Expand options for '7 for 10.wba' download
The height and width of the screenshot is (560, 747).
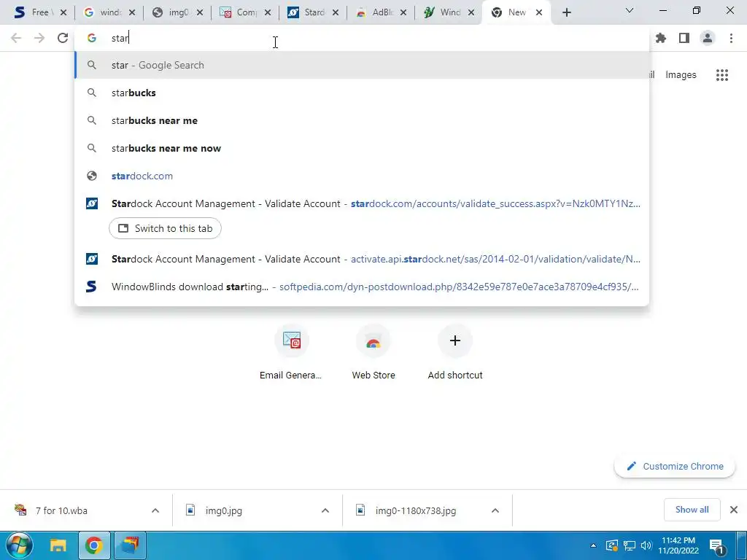tap(155, 510)
